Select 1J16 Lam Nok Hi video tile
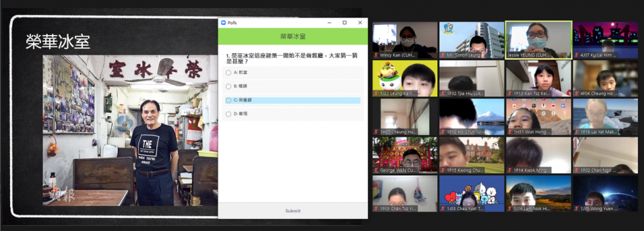This screenshot has height=231, width=644. click(x=538, y=194)
